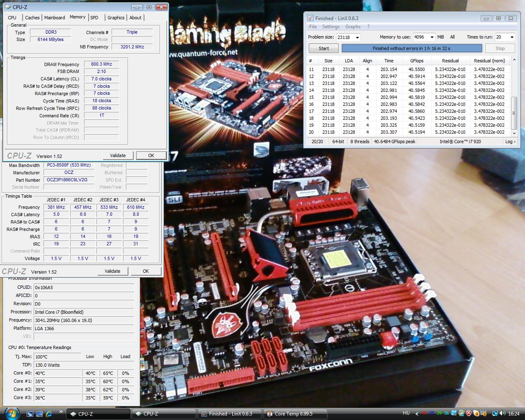Click the volume speaker tray icon

(502, 413)
